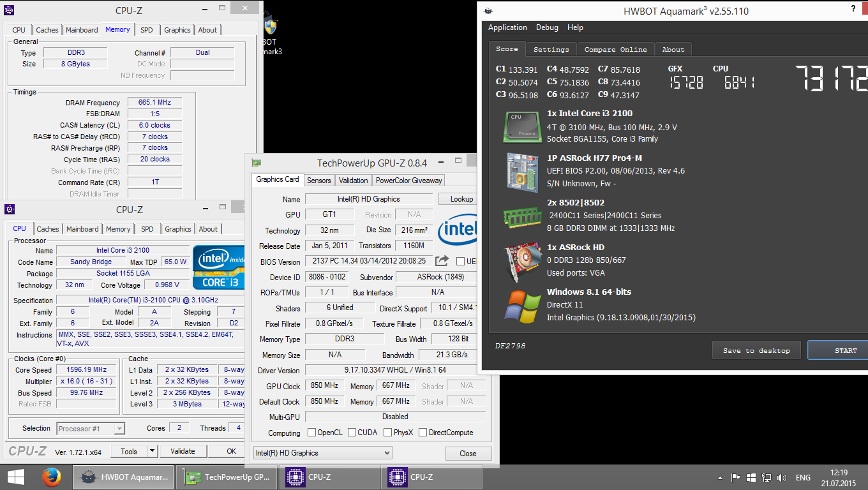Open the volume speaker tray icon
The width and height of the screenshot is (868, 490).
pyautogui.click(x=782, y=477)
